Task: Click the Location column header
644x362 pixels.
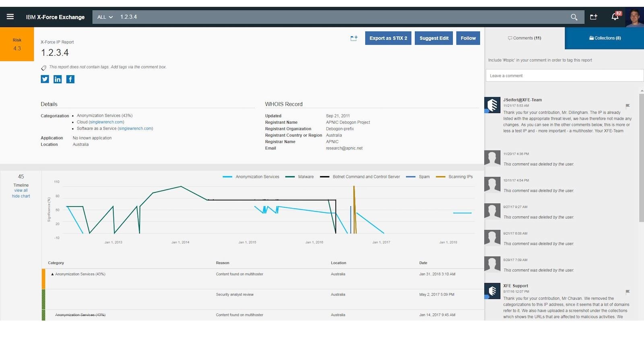Action: click(339, 263)
